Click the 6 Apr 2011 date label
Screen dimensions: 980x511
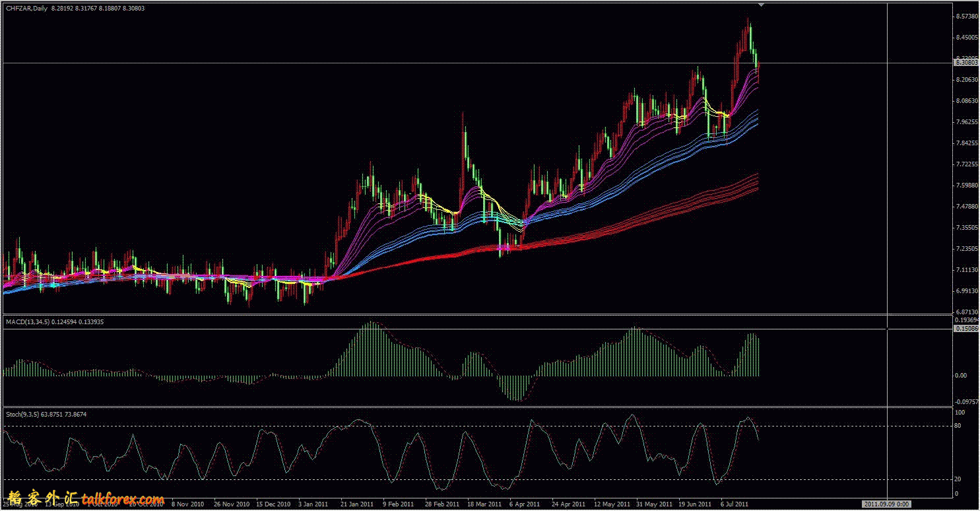525,504
